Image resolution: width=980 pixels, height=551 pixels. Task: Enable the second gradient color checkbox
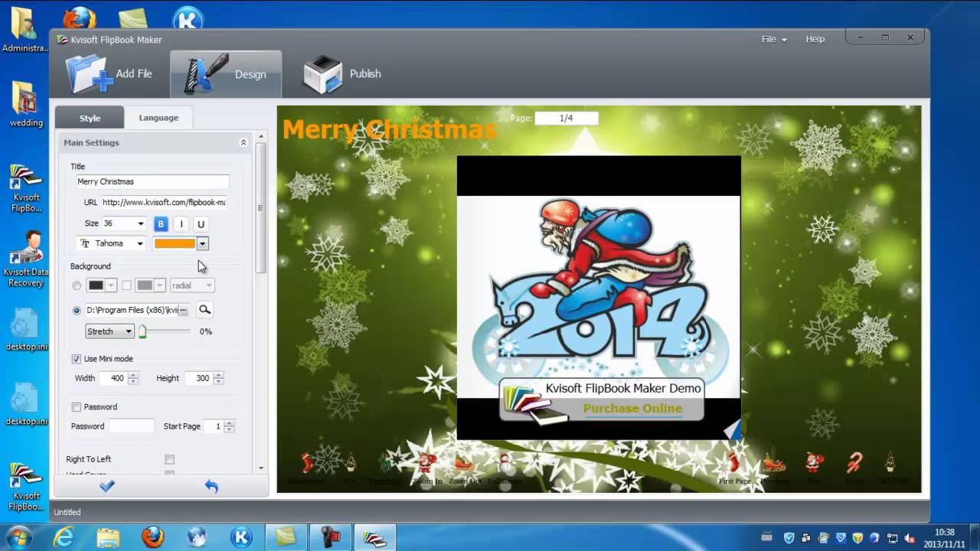pyautogui.click(x=127, y=285)
